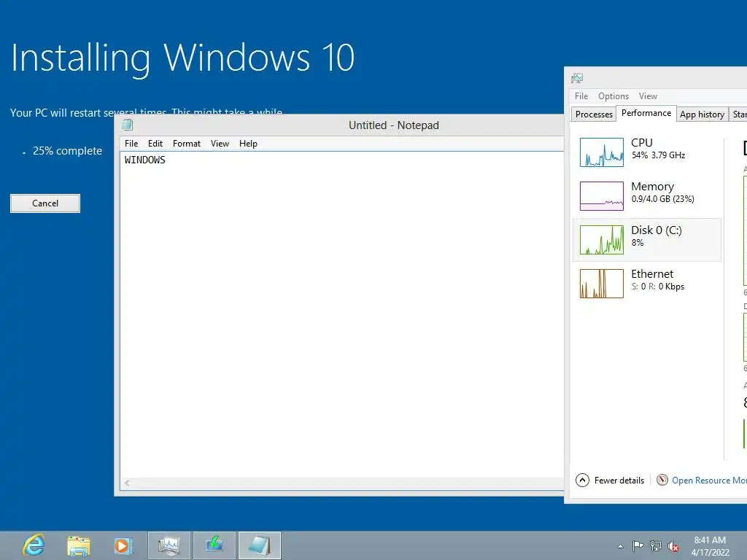Launch Windows Media Player from taskbar
The height and width of the screenshot is (560, 747).
click(123, 545)
